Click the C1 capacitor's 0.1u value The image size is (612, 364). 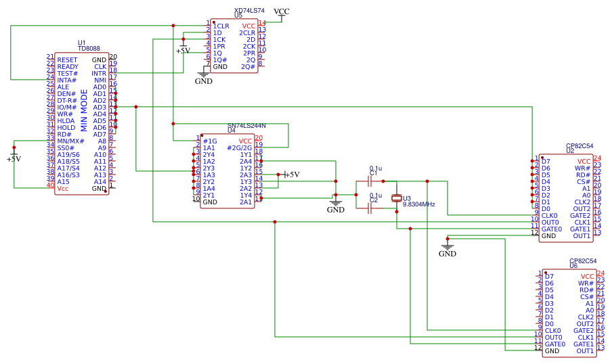click(376, 168)
